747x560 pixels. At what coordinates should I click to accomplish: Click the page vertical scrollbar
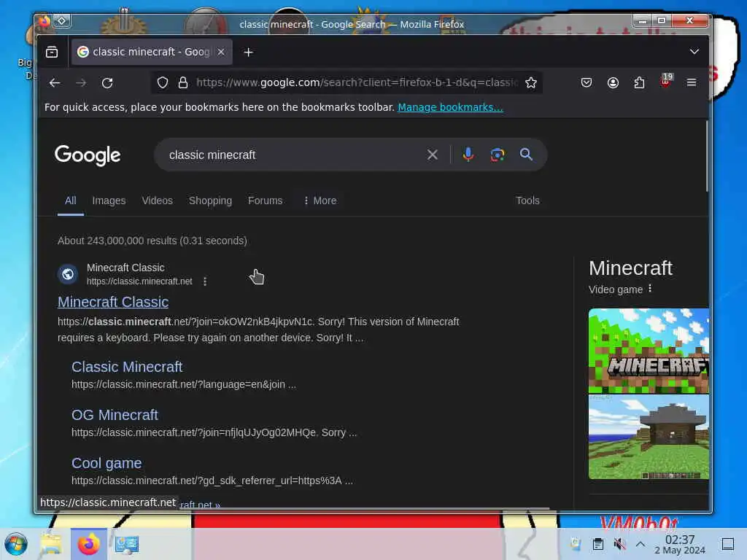(707, 156)
